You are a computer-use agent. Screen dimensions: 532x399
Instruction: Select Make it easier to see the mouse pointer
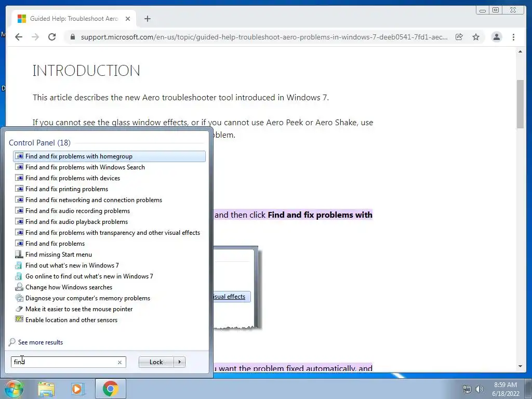pyautogui.click(x=109, y=309)
